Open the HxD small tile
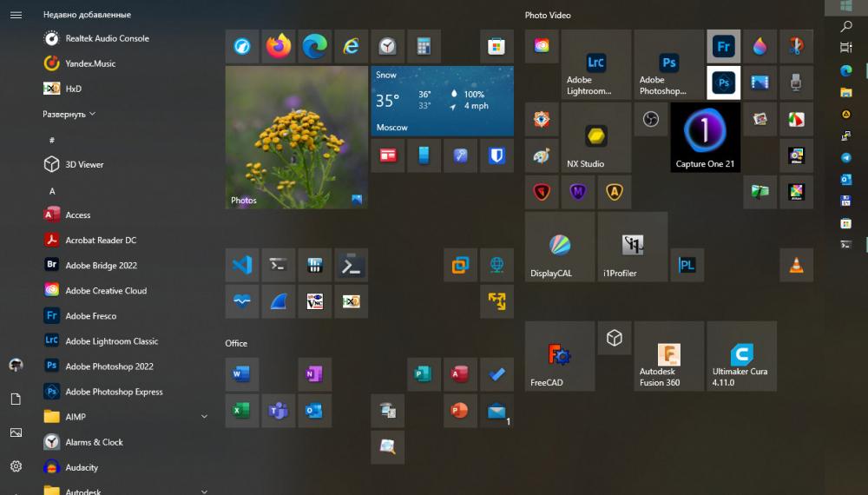This screenshot has width=868, height=495. click(351, 301)
